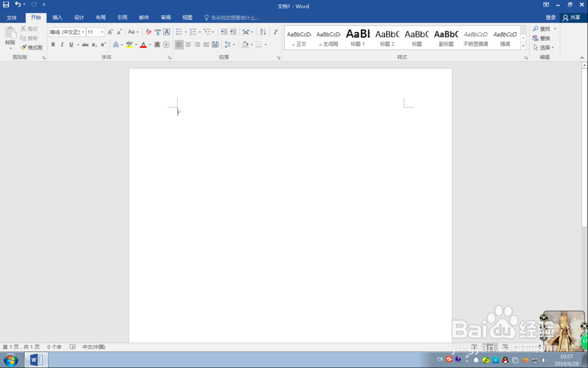Viewport: 588px width, 368px height.
Task: Toggle the show/hide paragraph marks icon
Action: tap(275, 31)
